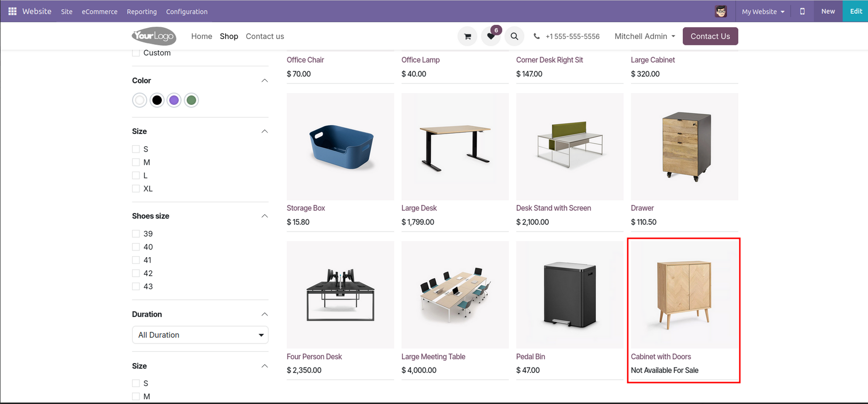This screenshot has height=404, width=868.
Task: Toggle the mobile preview icon
Action: tap(802, 11)
